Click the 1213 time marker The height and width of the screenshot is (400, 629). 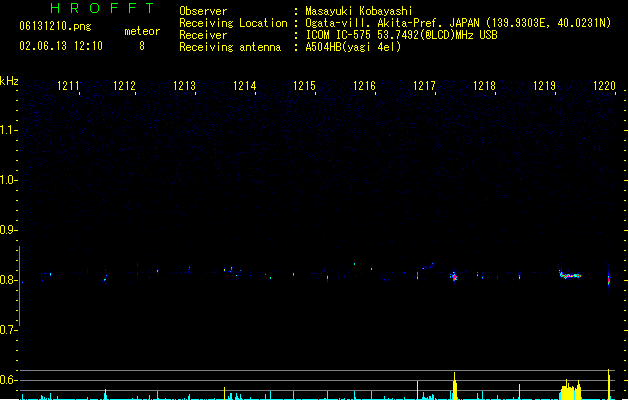[185, 86]
